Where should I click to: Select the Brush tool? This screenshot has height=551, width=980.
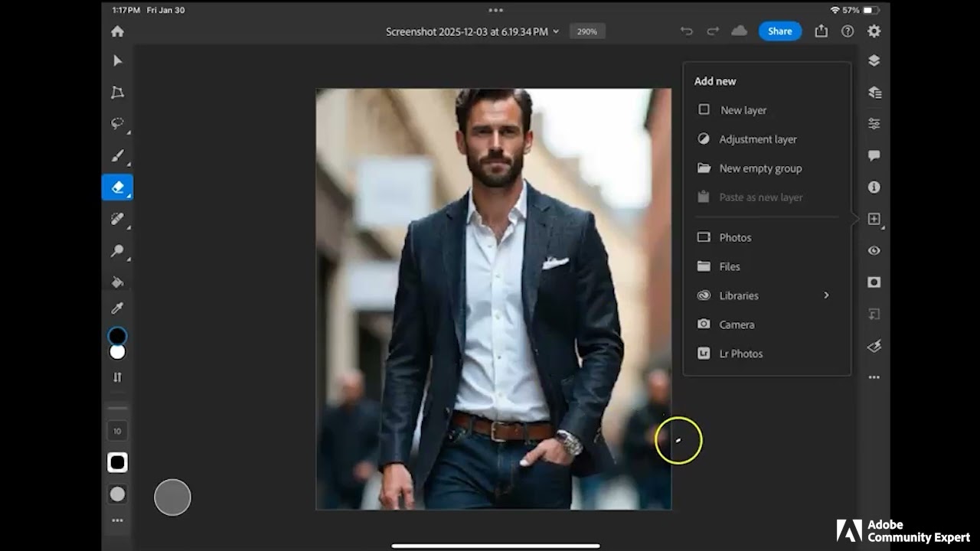(x=117, y=156)
